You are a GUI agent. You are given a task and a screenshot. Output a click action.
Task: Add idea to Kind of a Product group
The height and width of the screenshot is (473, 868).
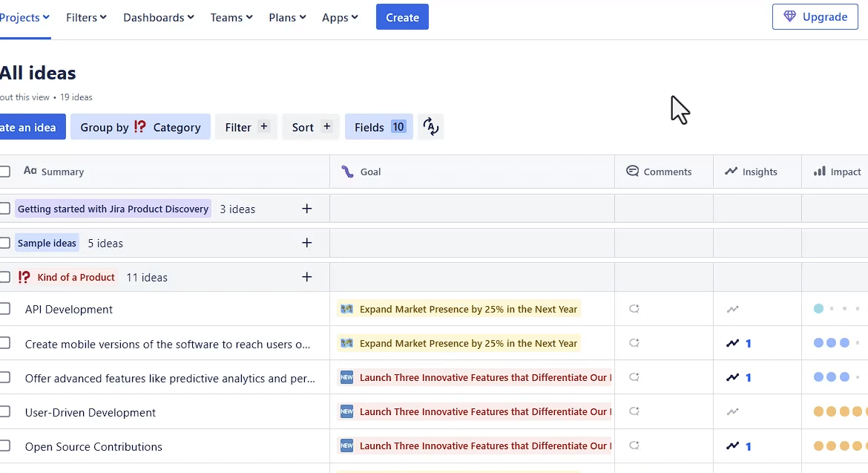click(x=307, y=277)
